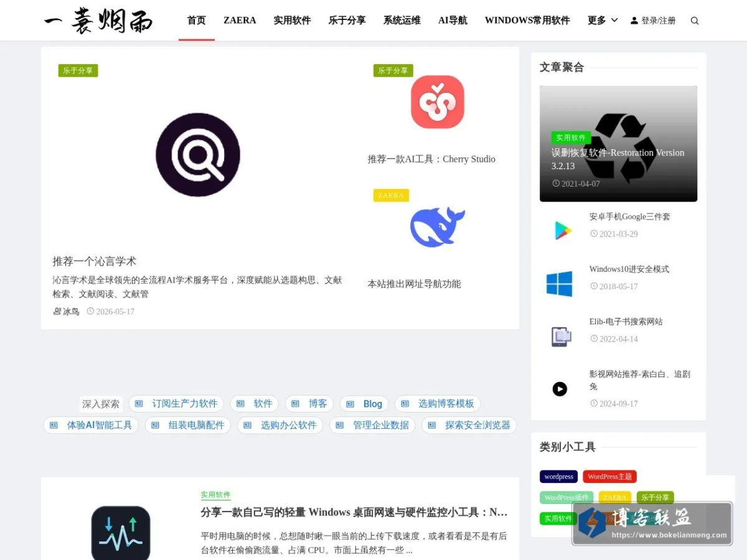Open the 沁言学术 circular logo image
This screenshot has height=560, width=747.
[198, 155]
